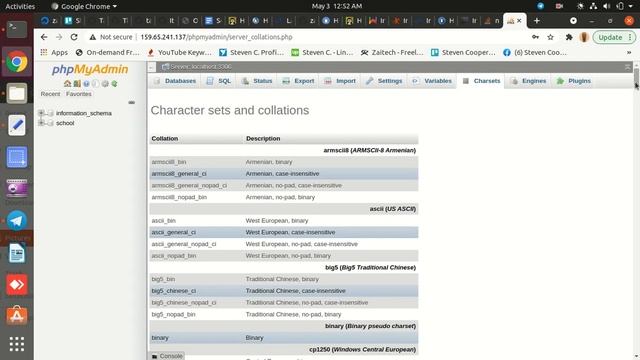640x360 pixels.
Task: Open the Chrome profile avatar
Action: (584, 37)
